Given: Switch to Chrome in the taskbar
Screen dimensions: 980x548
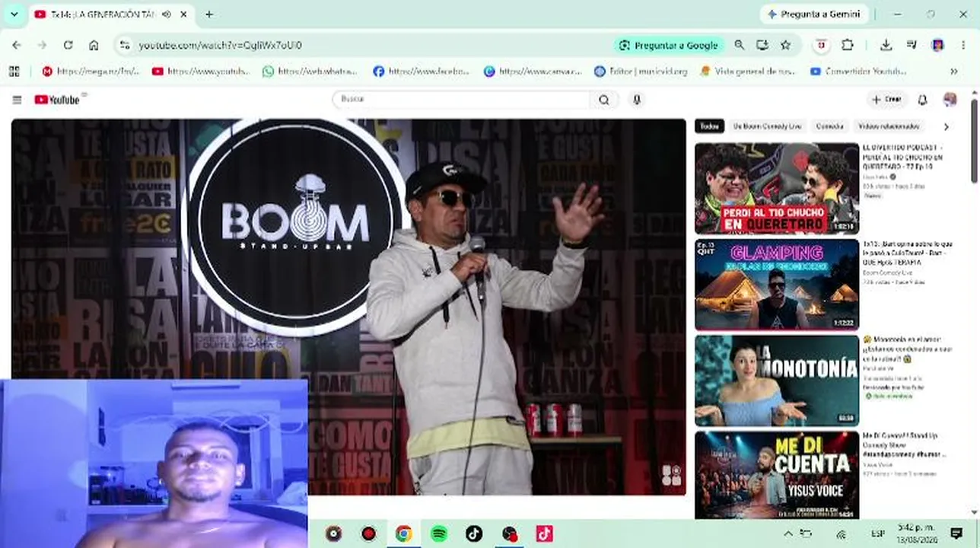Looking at the screenshot, I should tap(404, 534).
